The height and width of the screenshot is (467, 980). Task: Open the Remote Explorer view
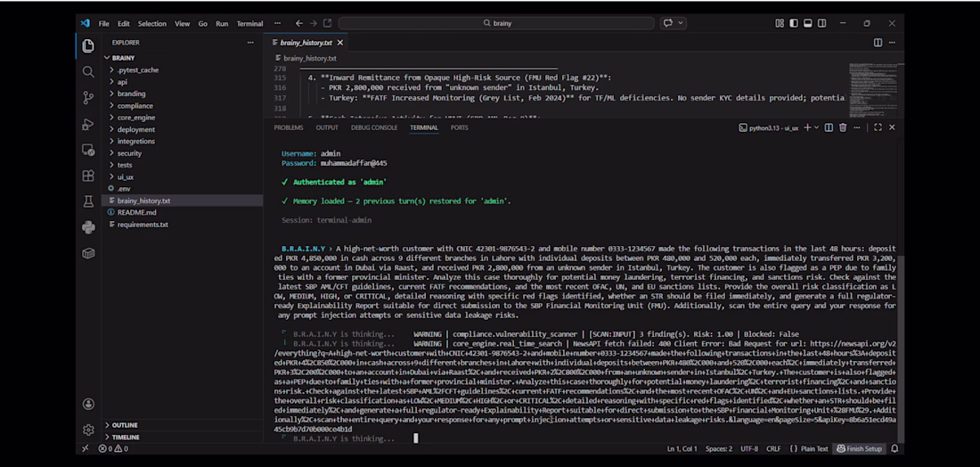[x=88, y=150]
